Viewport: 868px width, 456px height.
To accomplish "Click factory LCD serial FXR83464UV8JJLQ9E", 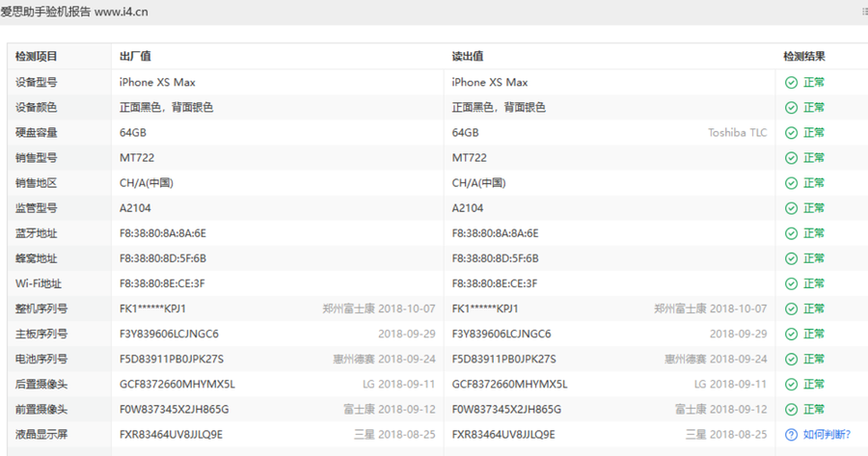I will [171, 435].
